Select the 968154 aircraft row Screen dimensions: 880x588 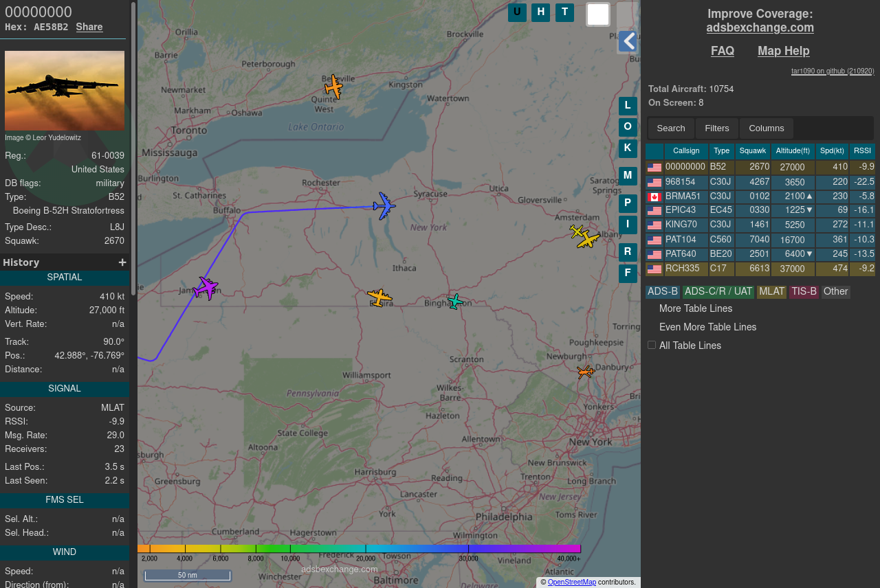click(x=760, y=182)
